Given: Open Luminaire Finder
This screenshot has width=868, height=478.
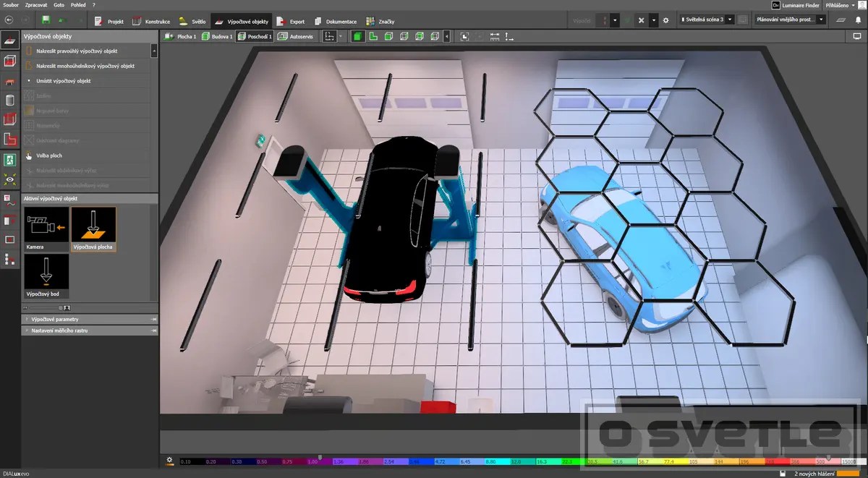Looking at the screenshot, I should coord(796,4).
